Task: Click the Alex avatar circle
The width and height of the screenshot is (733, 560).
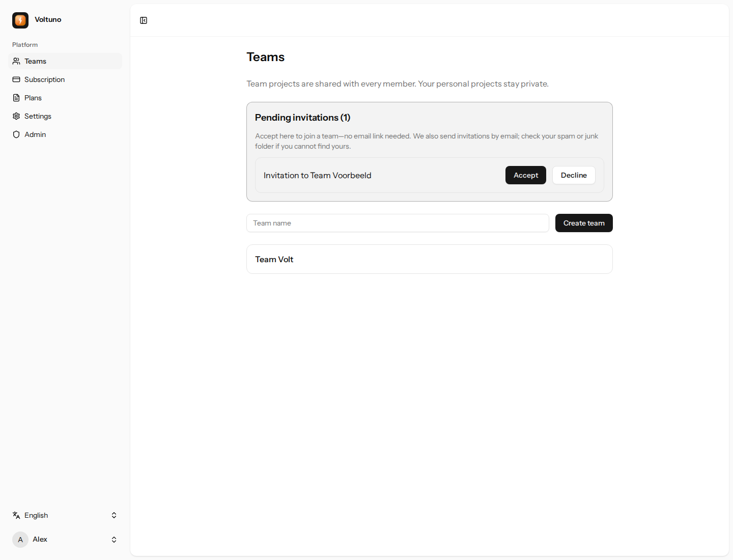Action: pyautogui.click(x=20, y=540)
